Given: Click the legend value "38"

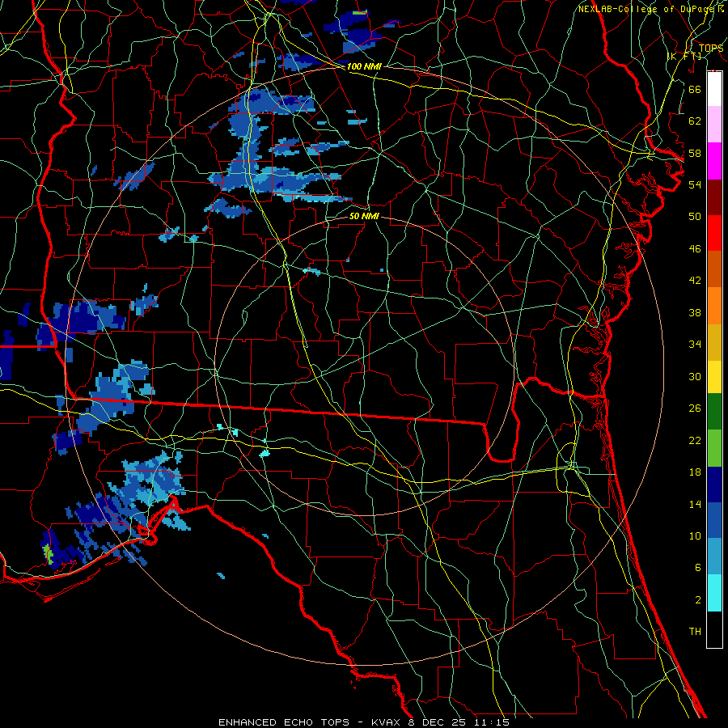Looking at the screenshot, I should pyautogui.click(x=695, y=312).
